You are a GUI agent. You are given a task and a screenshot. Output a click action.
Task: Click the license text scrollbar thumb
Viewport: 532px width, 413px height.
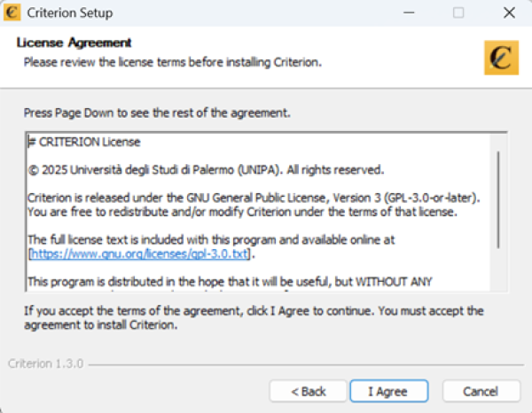tap(498, 199)
